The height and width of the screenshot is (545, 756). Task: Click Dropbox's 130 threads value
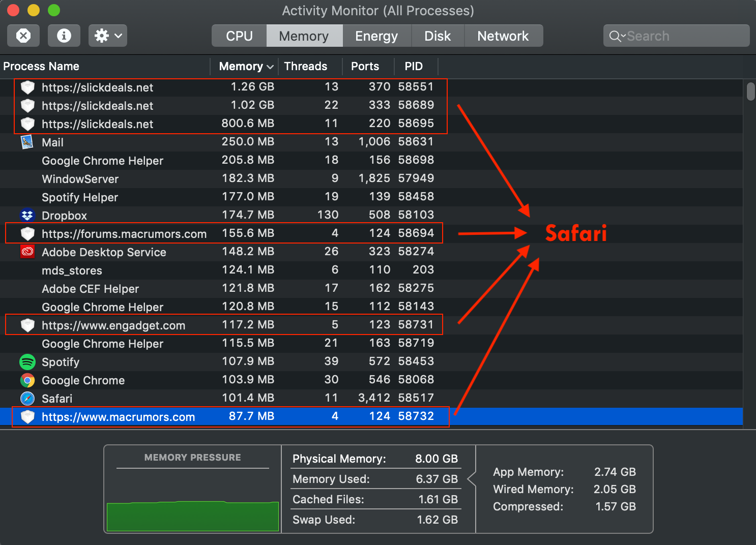(328, 215)
